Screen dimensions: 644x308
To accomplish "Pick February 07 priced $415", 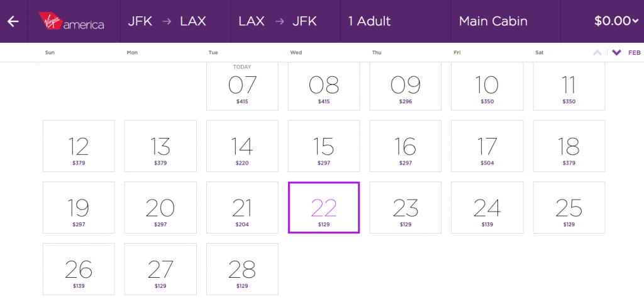I will coord(242,86).
